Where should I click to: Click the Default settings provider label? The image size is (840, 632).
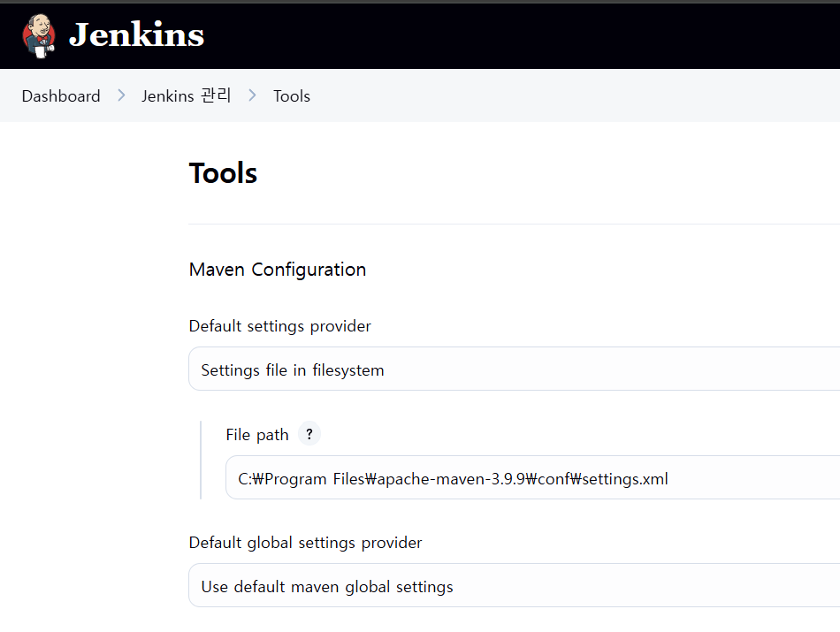pos(279,326)
